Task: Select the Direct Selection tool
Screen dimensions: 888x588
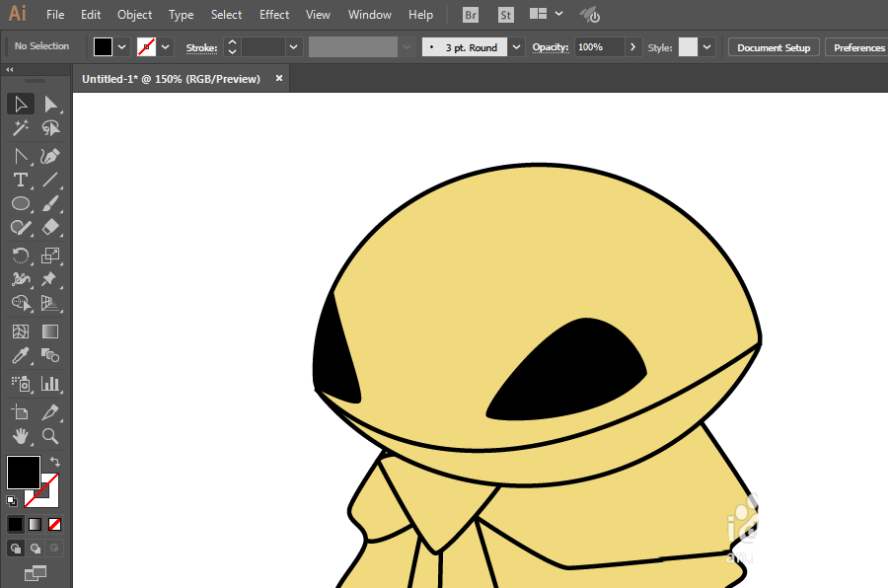Action: 50,104
